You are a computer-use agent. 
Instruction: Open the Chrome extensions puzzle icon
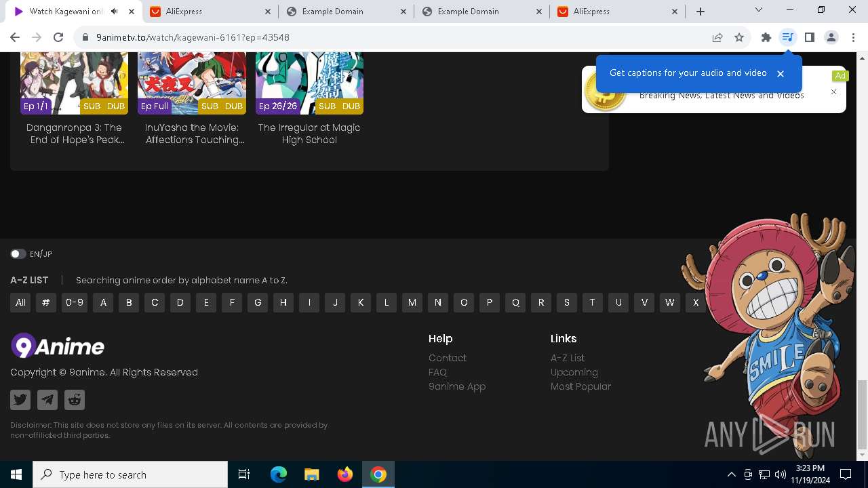(x=766, y=37)
